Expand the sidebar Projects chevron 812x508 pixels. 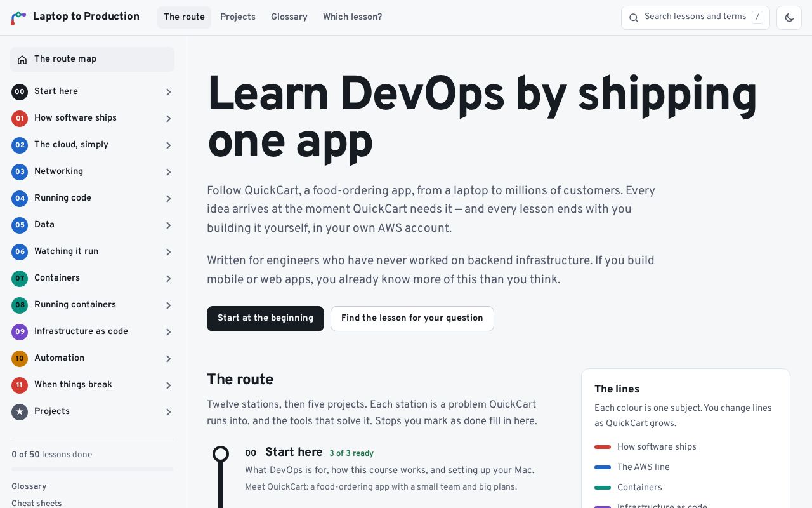click(x=168, y=412)
